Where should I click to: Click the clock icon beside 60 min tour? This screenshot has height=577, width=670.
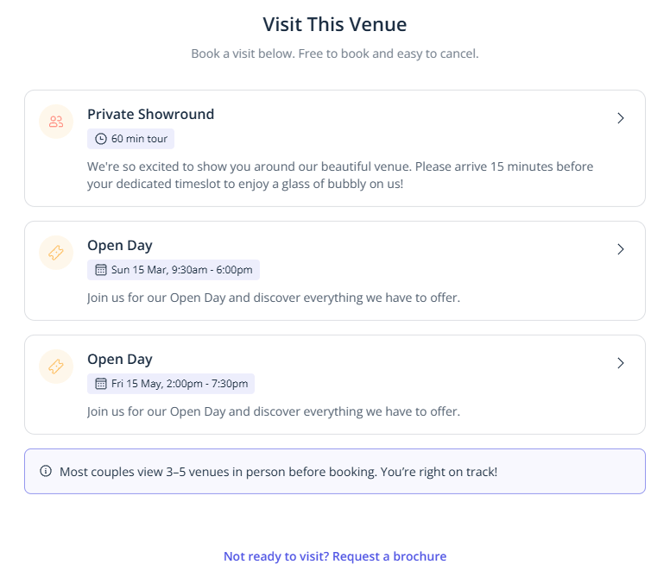point(101,139)
